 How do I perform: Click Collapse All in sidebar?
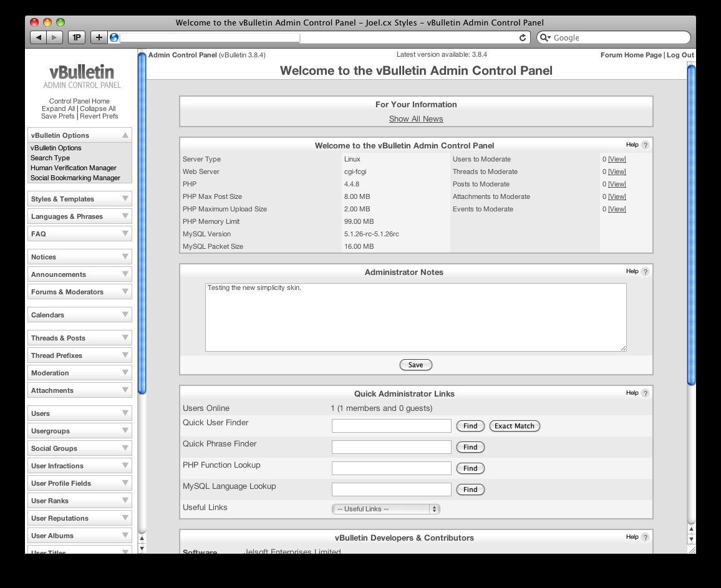click(x=97, y=109)
